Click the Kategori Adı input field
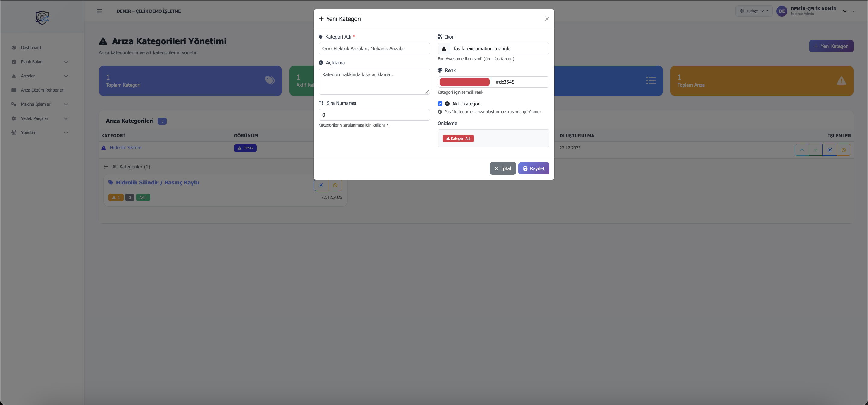The height and width of the screenshot is (405, 868). [374, 49]
